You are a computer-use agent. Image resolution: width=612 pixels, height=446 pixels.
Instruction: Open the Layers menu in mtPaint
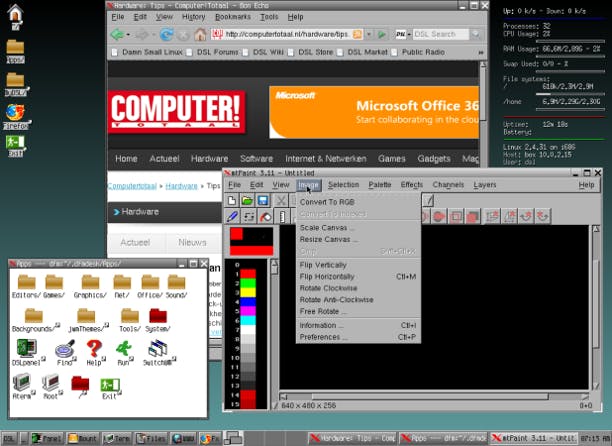click(x=485, y=185)
